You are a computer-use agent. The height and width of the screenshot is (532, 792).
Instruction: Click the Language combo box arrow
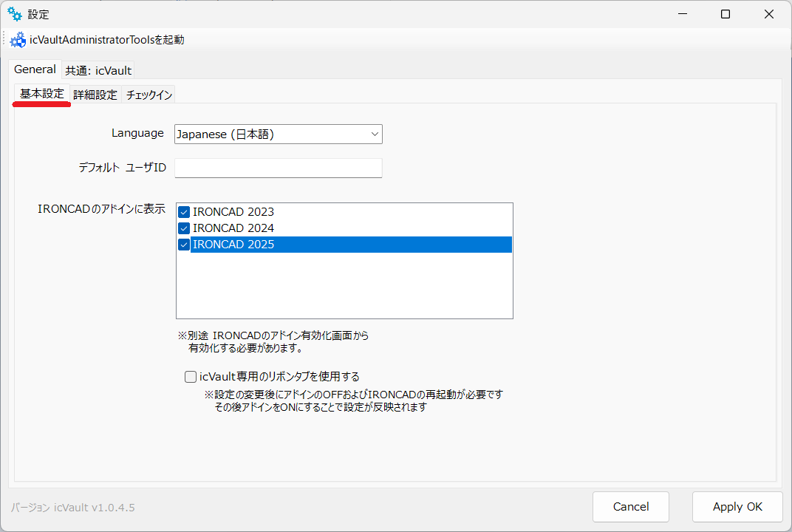375,134
